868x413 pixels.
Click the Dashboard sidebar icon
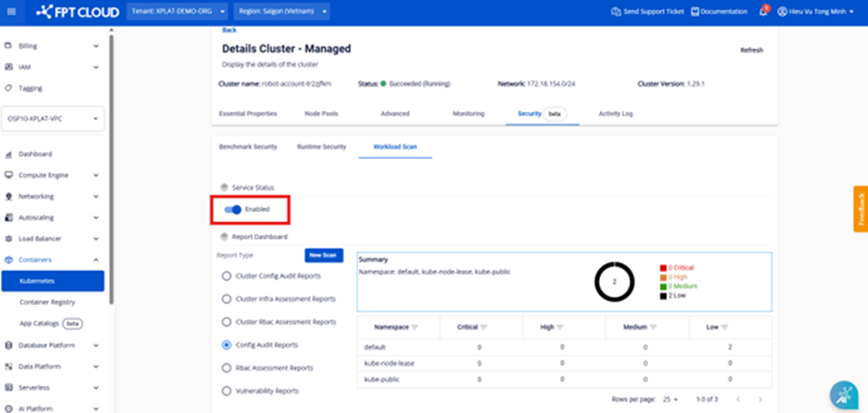coord(9,154)
